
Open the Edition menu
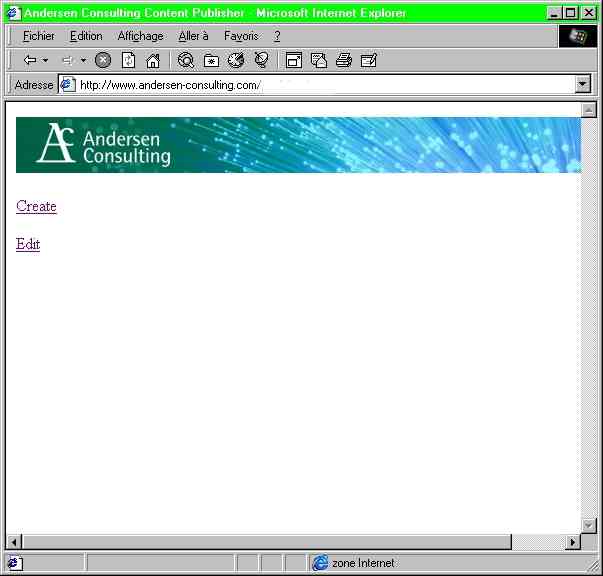[x=86, y=36]
